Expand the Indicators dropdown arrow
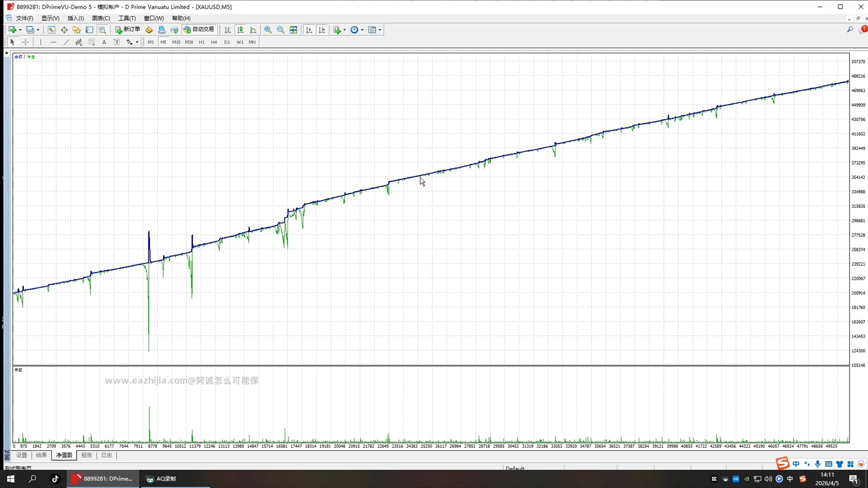868x488 pixels. point(344,30)
